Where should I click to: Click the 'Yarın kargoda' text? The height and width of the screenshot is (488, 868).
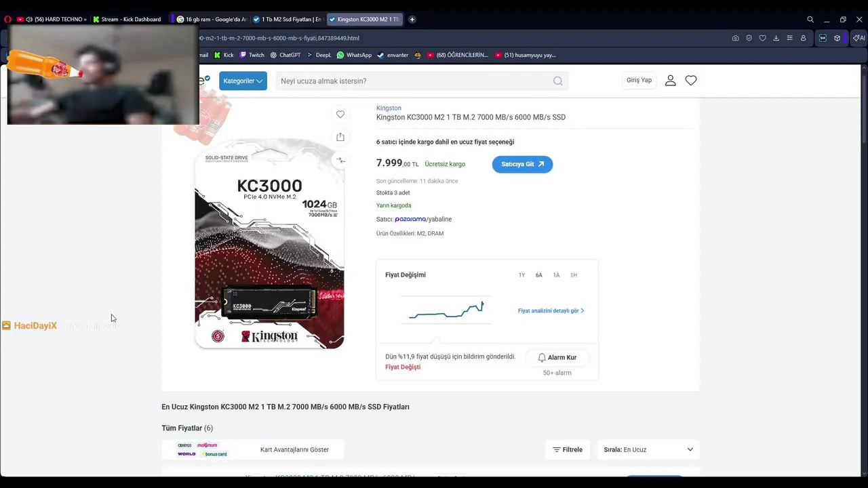coord(394,205)
